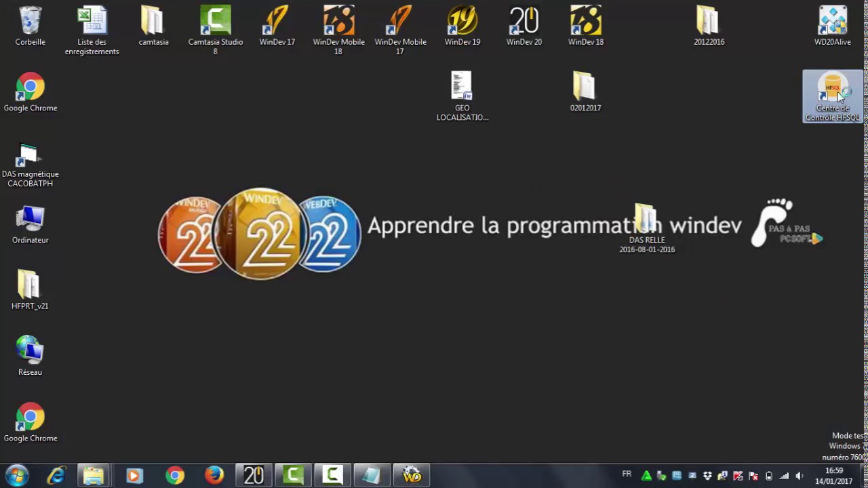Click the Dropbox tray icon
The height and width of the screenshot is (488, 868).
707,476
